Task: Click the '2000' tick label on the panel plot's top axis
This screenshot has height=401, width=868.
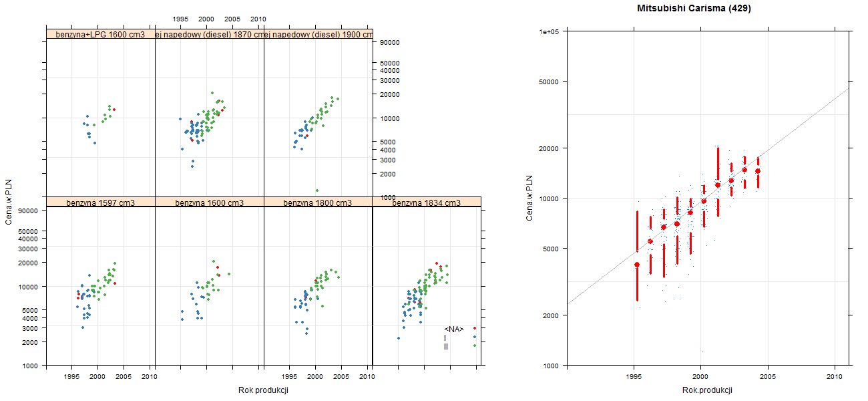Action: click(206, 19)
